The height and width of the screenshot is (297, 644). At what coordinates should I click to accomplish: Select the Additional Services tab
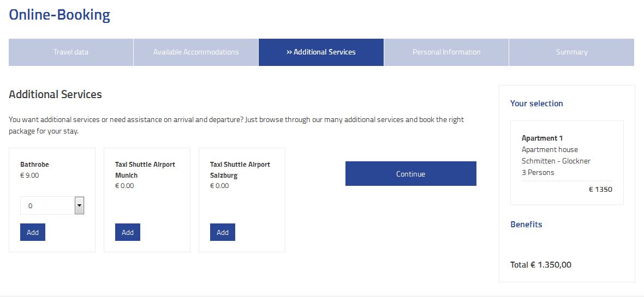[321, 52]
